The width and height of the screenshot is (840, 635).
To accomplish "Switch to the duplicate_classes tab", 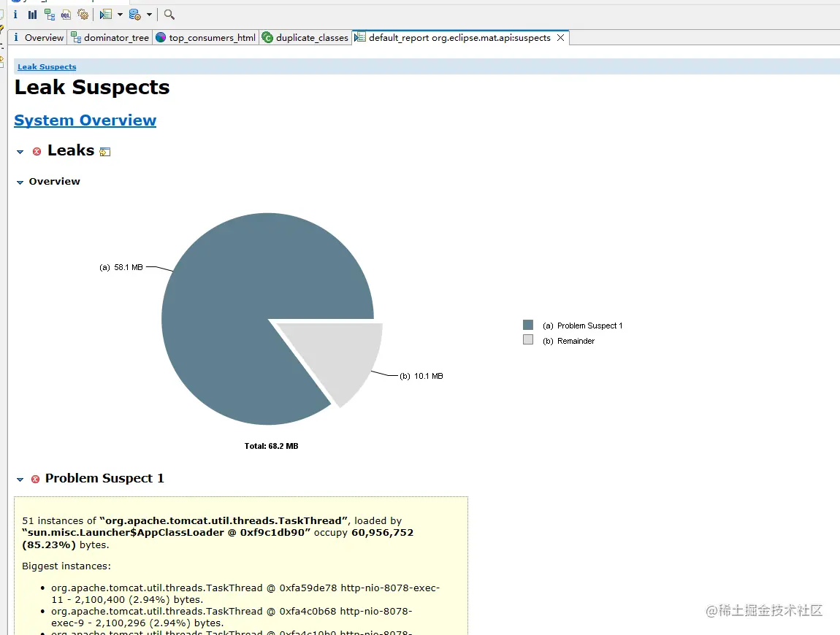I will click(305, 37).
